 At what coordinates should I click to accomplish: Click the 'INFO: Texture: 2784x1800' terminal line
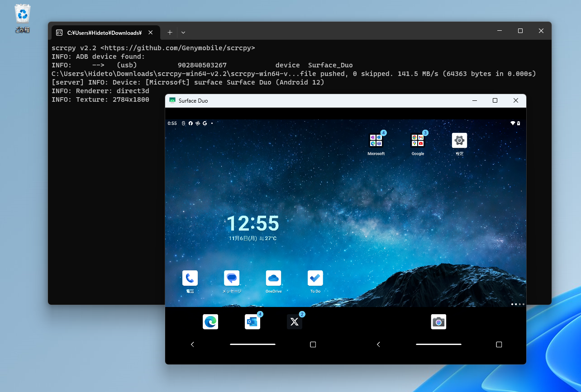(100, 99)
